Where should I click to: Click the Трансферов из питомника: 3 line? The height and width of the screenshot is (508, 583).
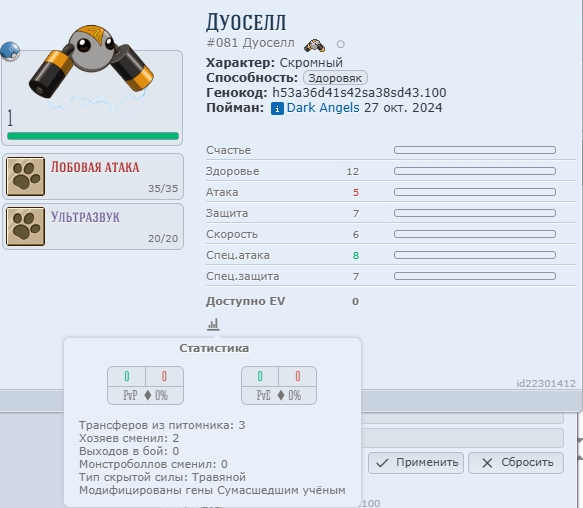click(x=162, y=425)
